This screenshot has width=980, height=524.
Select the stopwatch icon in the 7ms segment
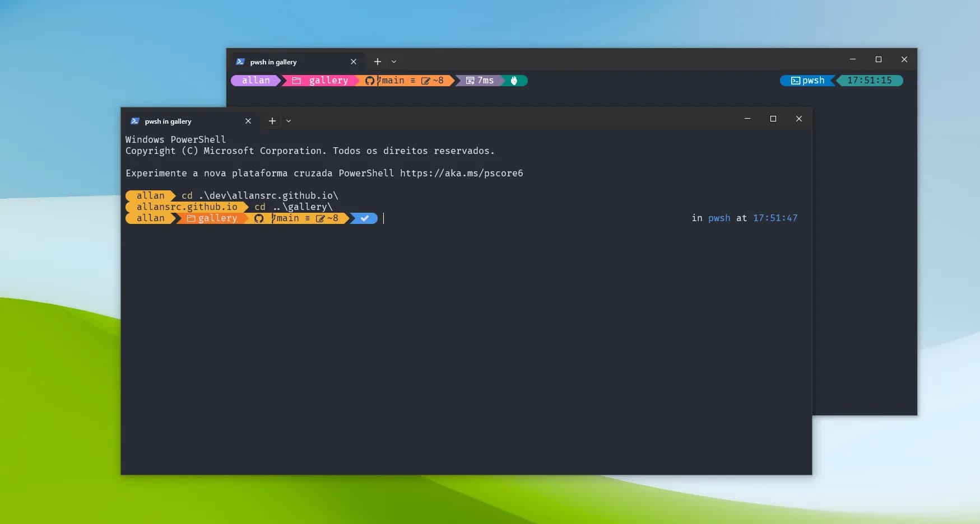[x=470, y=80]
